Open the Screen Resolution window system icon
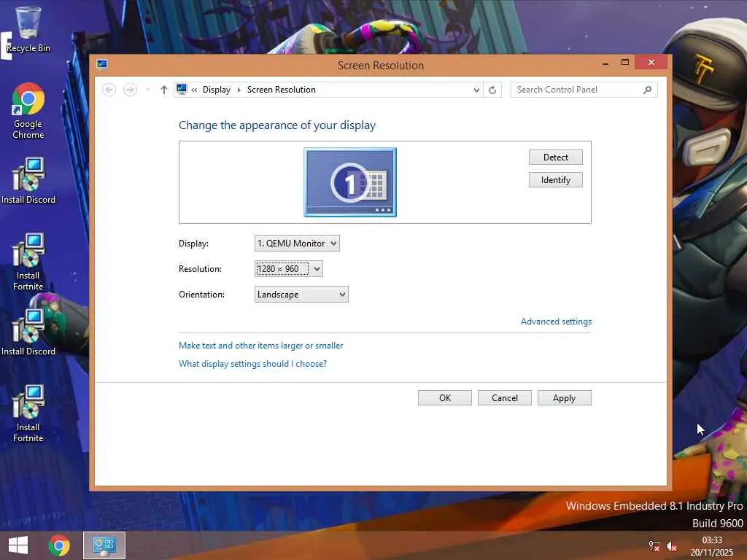Viewport: 747px width, 560px height. pyautogui.click(x=102, y=64)
